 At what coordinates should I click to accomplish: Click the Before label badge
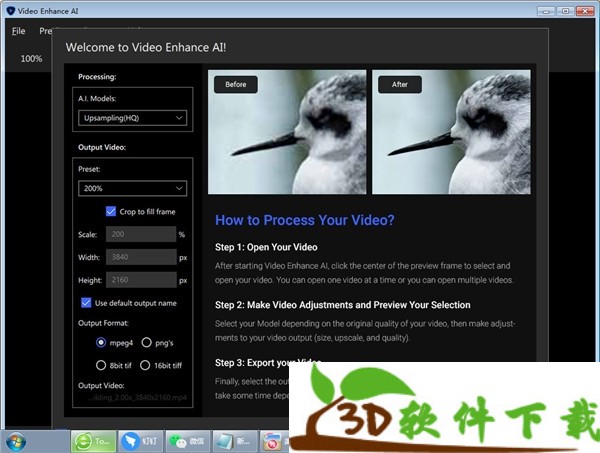pos(236,85)
